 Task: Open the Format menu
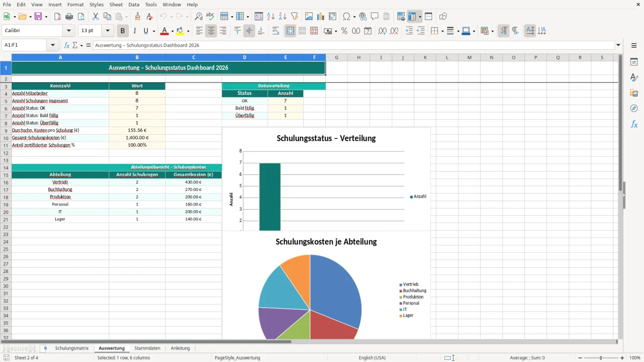point(76,4)
